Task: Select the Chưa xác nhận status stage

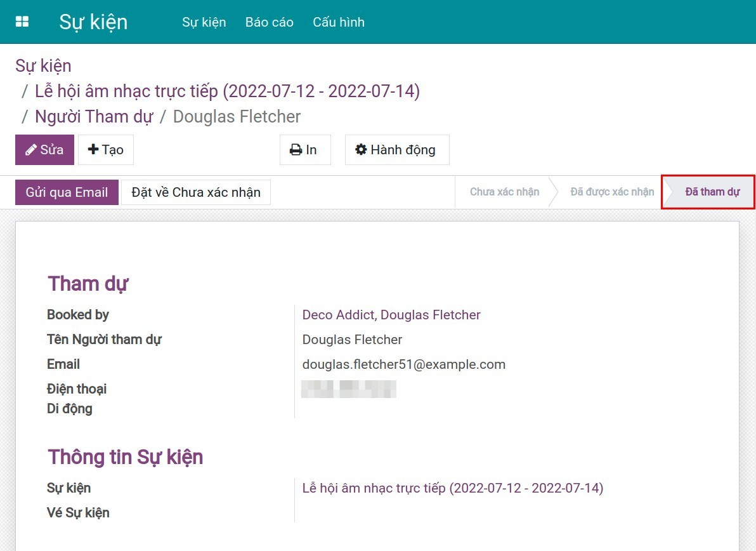Action: (x=504, y=192)
